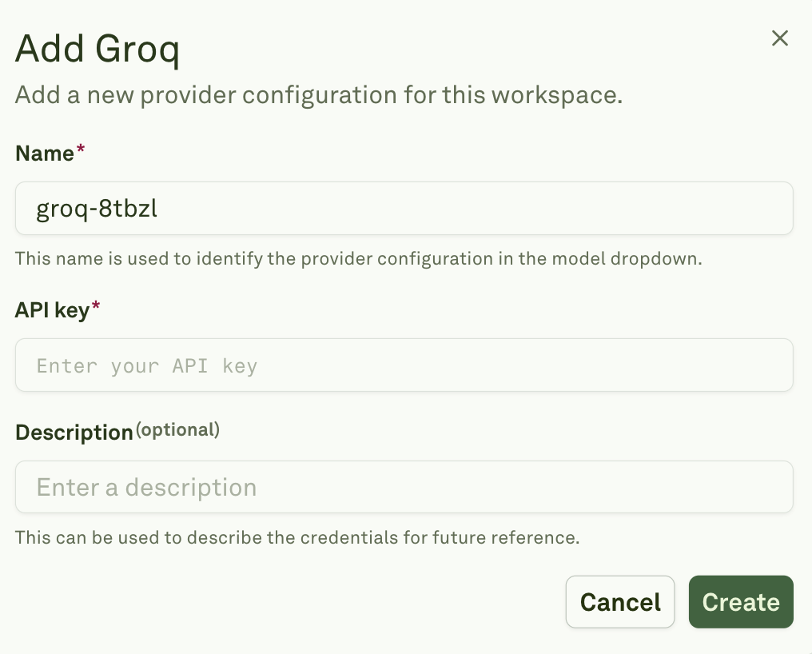Click Create to save the Groq provider

coord(740,602)
